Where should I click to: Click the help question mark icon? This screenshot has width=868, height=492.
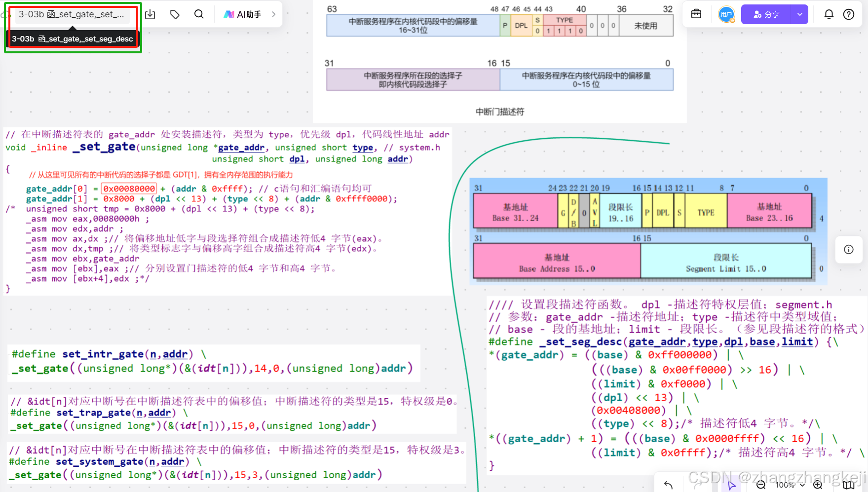pyautogui.click(x=849, y=14)
